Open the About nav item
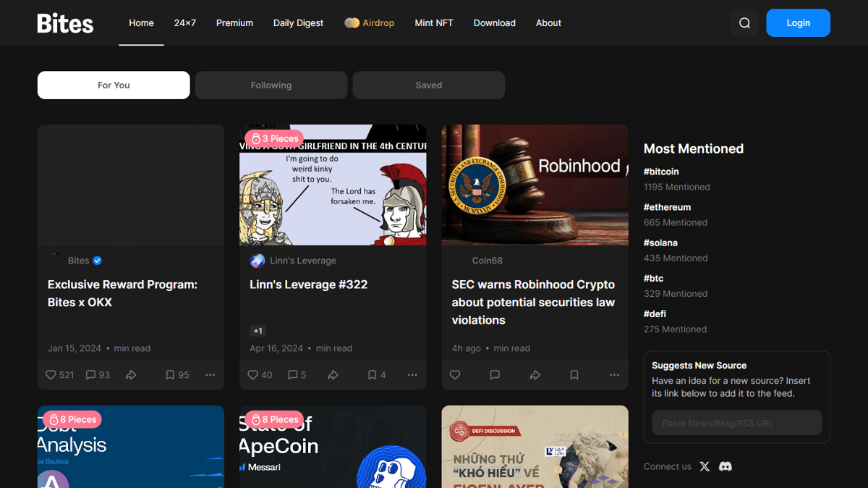This screenshot has height=488, width=868. 548,23
